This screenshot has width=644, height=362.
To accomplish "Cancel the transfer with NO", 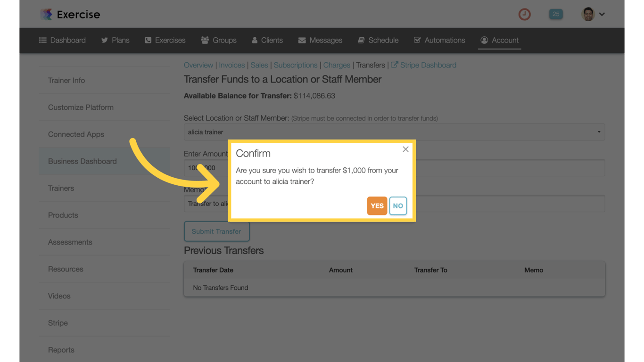I will [398, 206].
